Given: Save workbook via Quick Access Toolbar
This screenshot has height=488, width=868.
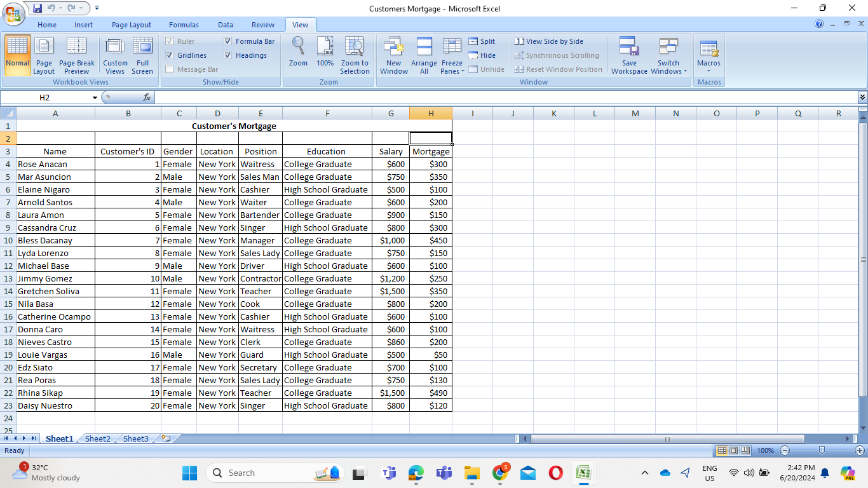Looking at the screenshot, I should pos(37,8).
